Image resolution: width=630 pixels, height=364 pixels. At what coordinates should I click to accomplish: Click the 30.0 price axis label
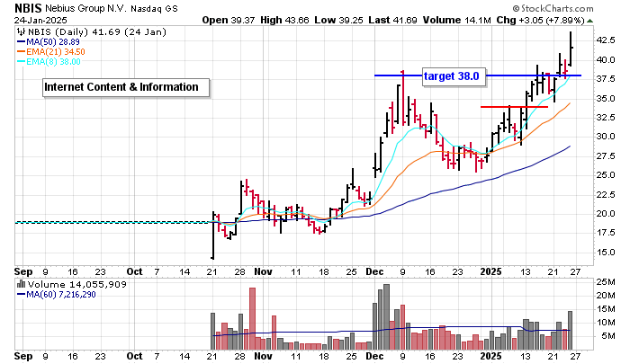605,137
